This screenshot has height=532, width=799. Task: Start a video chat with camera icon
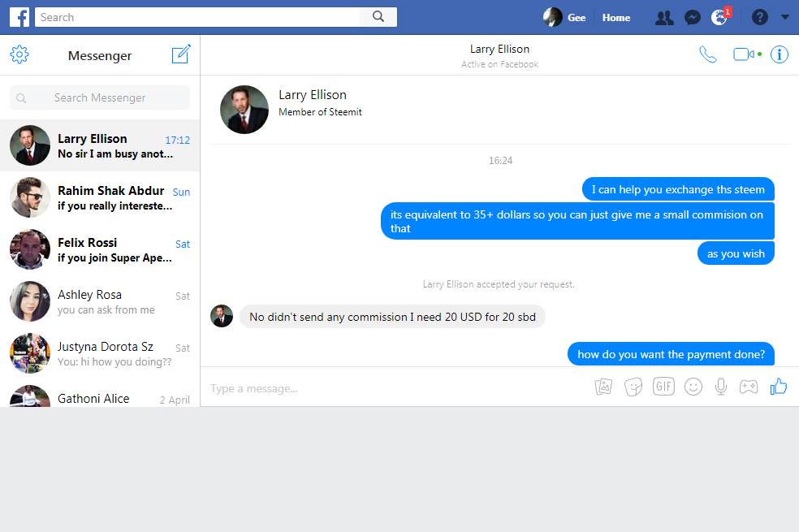745,54
